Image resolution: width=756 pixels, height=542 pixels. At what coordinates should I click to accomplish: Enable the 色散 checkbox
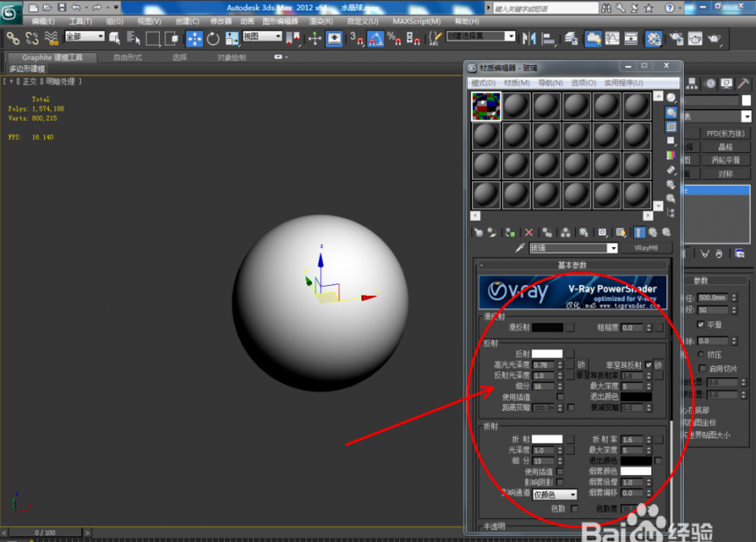(574, 509)
